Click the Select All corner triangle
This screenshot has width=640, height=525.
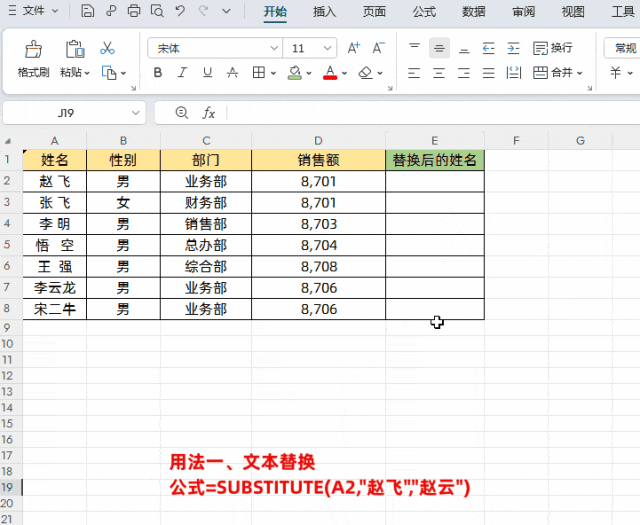pos(7,141)
